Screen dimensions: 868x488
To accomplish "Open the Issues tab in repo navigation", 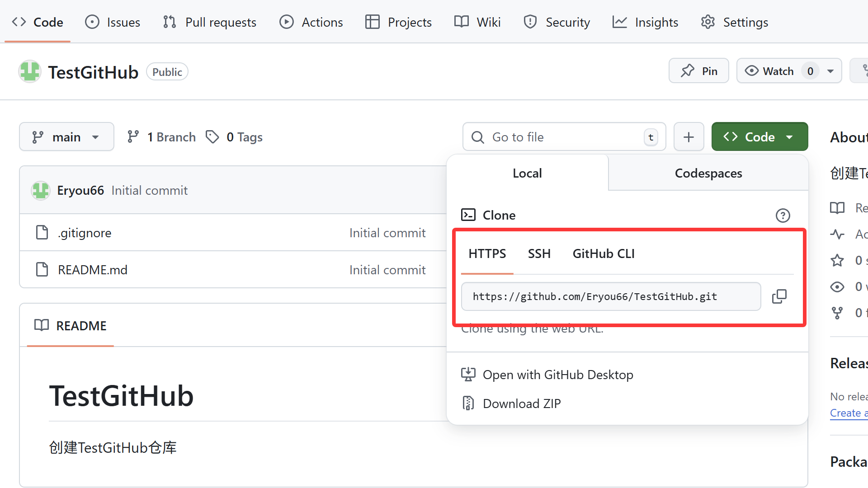I will click(113, 22).
